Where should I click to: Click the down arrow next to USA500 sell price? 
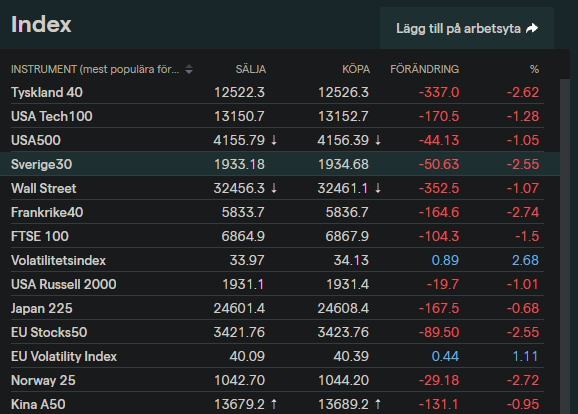pos(274,140)
